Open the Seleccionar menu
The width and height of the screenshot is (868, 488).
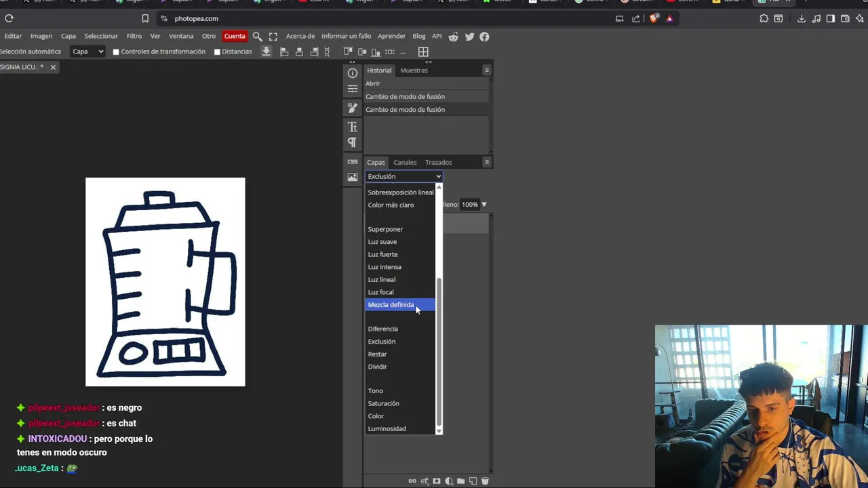pyautogui.click(x=101, y=37)
